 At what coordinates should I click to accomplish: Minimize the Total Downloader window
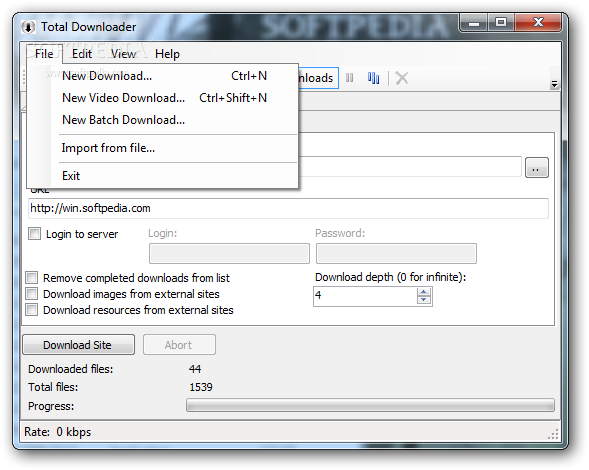click(474, 23)
